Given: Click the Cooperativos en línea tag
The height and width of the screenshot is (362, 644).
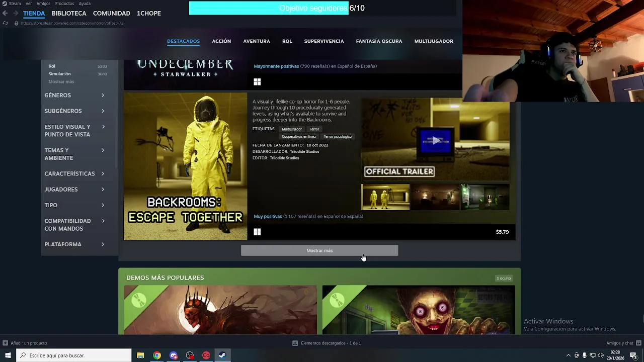Looking at the screenshot, I should pos(299,136).
